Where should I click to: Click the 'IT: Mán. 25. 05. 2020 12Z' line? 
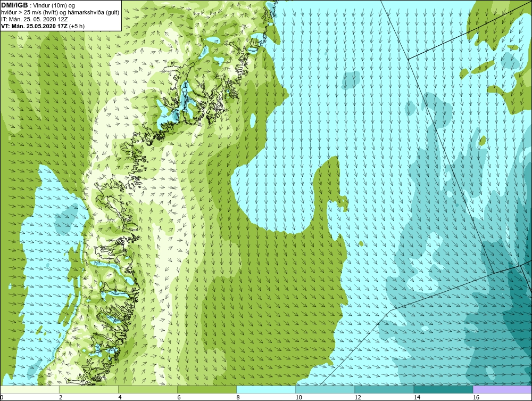(34, 19)
